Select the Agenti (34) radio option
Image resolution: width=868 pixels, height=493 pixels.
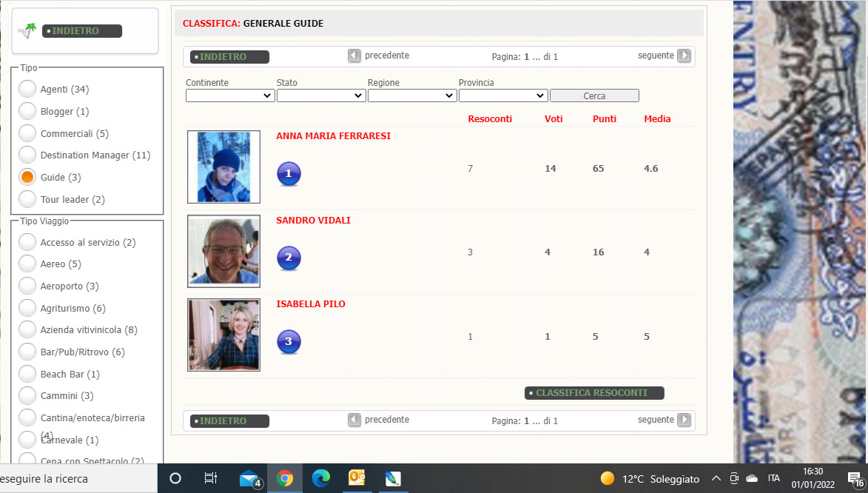tap(27, 89)
